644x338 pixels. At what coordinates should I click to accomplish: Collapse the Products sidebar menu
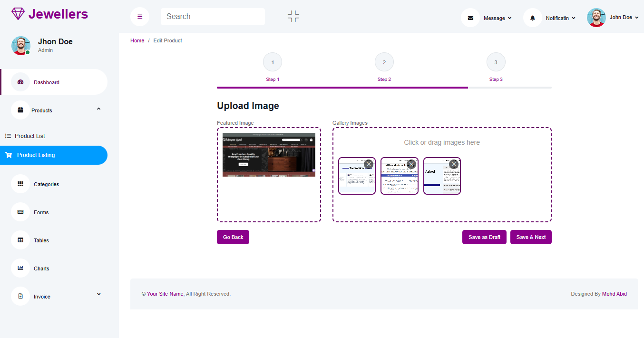coord(98,109)
